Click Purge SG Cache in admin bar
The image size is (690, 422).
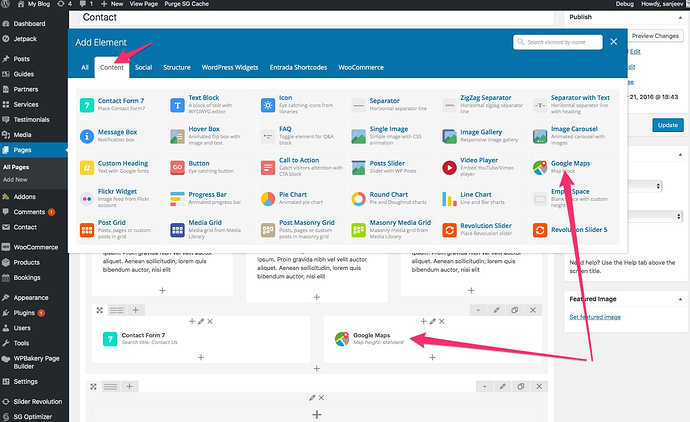(x=187, y=4)
